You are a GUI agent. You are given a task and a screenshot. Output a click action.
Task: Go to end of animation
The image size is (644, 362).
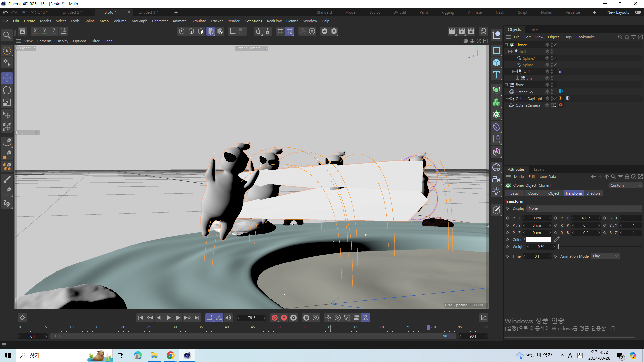197,318
